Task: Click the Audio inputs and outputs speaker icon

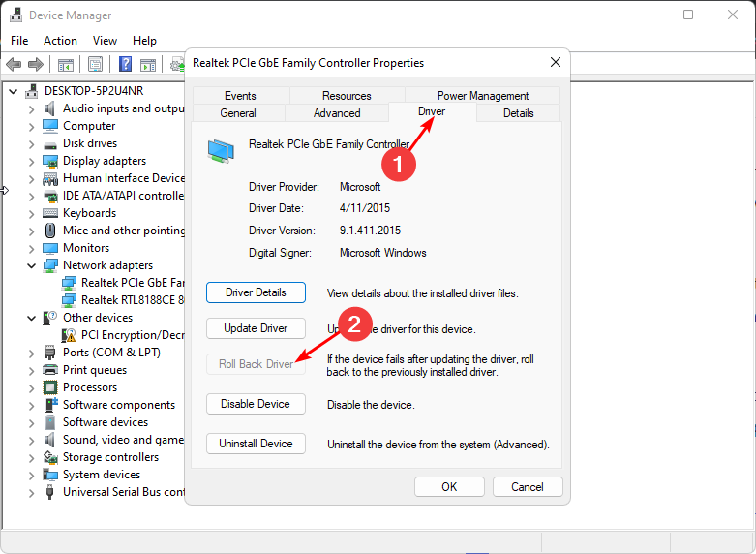Action: [x=49, y=108]
